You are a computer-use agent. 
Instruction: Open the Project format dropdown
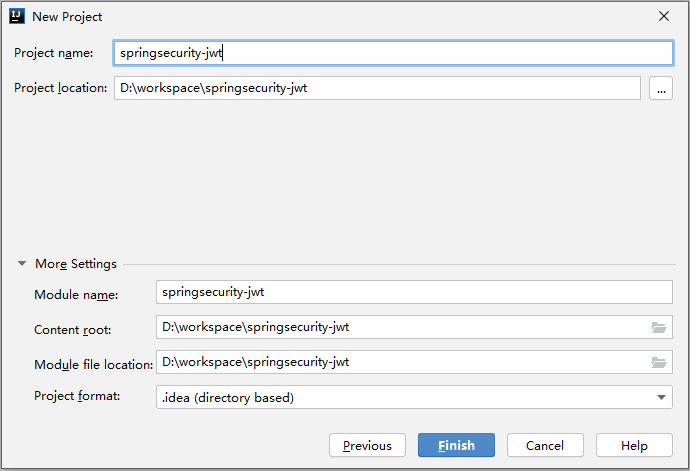[414, 397]
